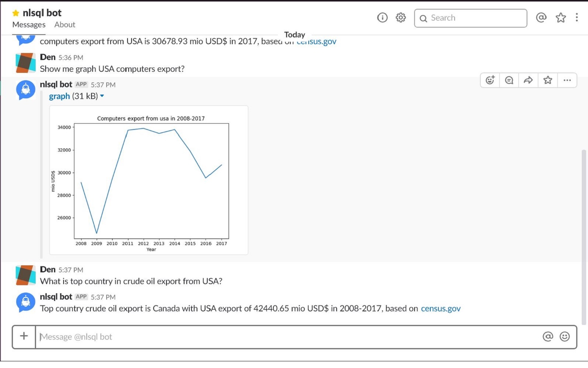
Task: Collapse the graph attachment dropdown arrow
Action: click(102, 96)
